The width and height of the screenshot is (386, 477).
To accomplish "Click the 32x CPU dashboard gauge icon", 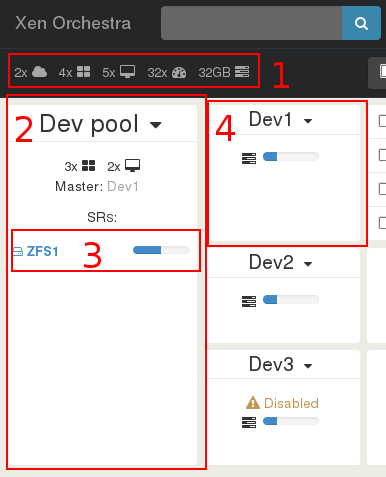I will 179,72.
